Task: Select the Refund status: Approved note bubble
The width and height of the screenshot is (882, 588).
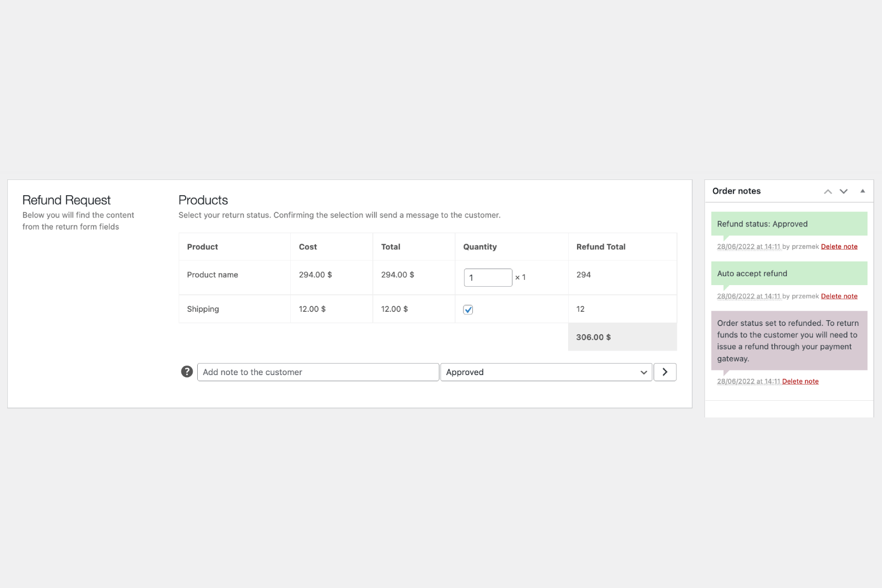Action: (788, 224)
